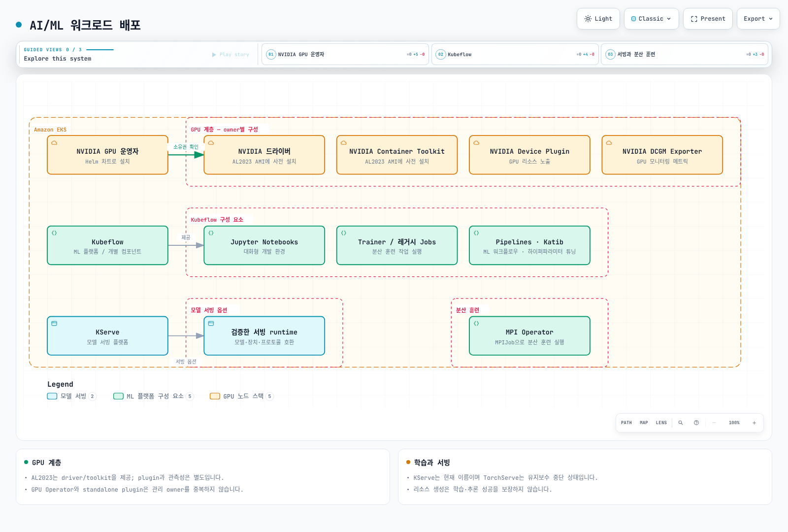Click the window icon on KServe node
The width and height of the screenshot is (788, 532).
pos(54,324)
